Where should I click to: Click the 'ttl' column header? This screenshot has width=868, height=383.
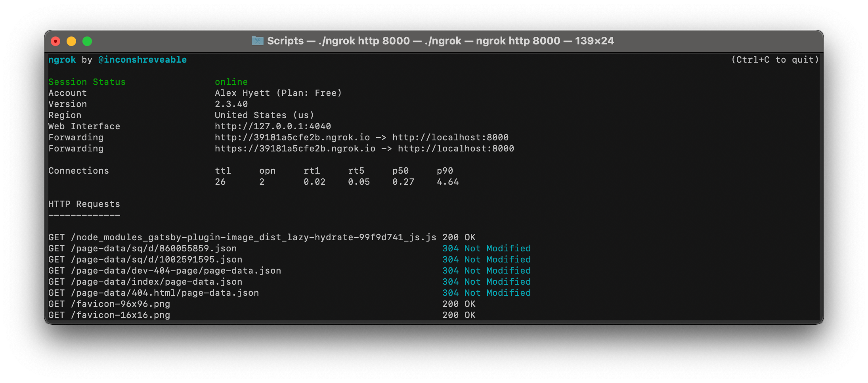tap(223, 171)
